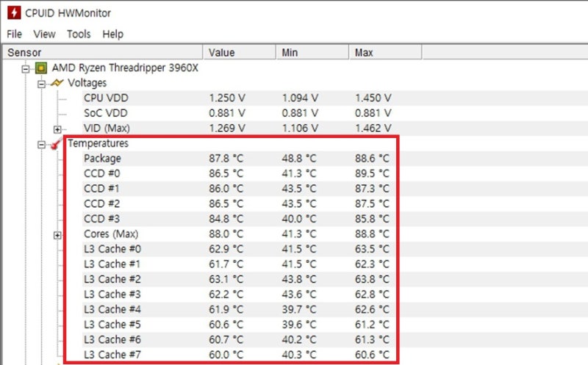
Task: Click the Package max 88.6 °C
Action: point(373,159)
